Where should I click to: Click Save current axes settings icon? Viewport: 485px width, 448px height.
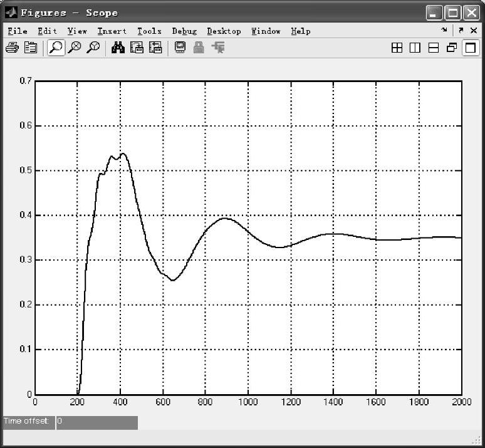tap(137, 48)
